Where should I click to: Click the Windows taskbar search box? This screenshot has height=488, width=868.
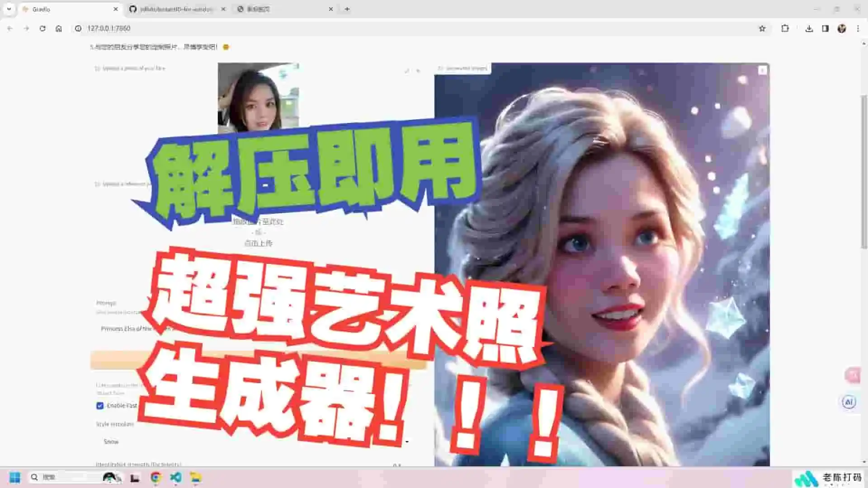[75, 477]
